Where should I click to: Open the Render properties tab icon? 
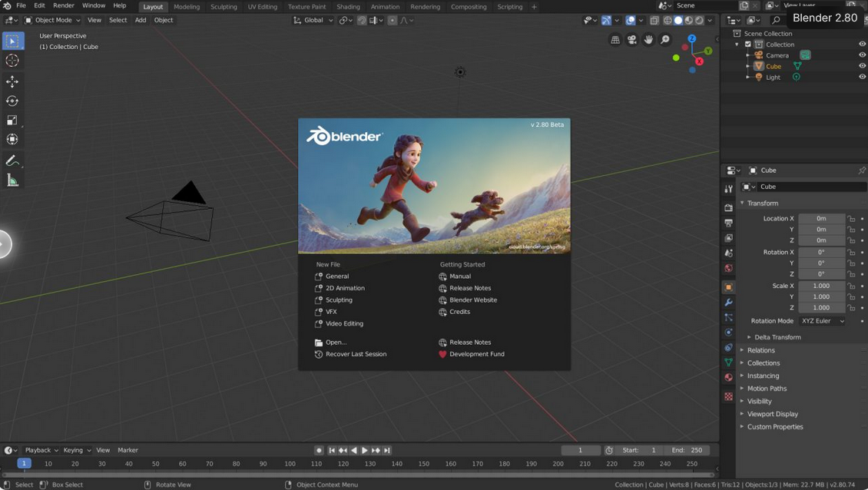[x=728, y=207]
